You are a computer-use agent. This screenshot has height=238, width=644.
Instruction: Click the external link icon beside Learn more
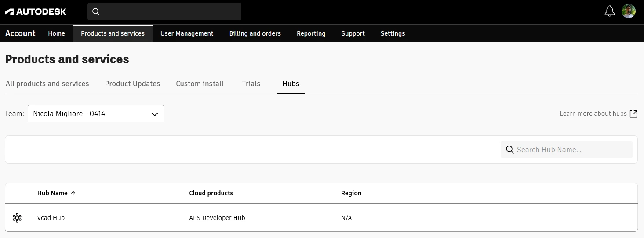633,114
